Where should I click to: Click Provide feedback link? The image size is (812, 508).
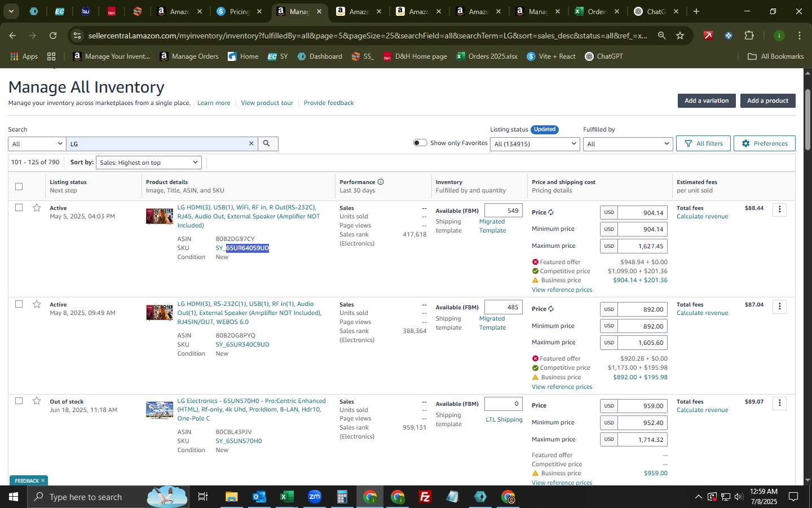click(x=329, y=103)
